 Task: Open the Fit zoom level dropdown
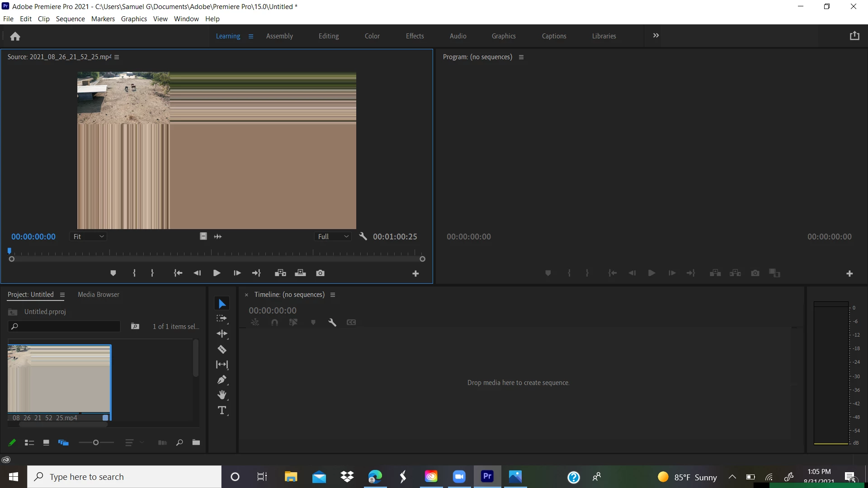click(89, 236)
